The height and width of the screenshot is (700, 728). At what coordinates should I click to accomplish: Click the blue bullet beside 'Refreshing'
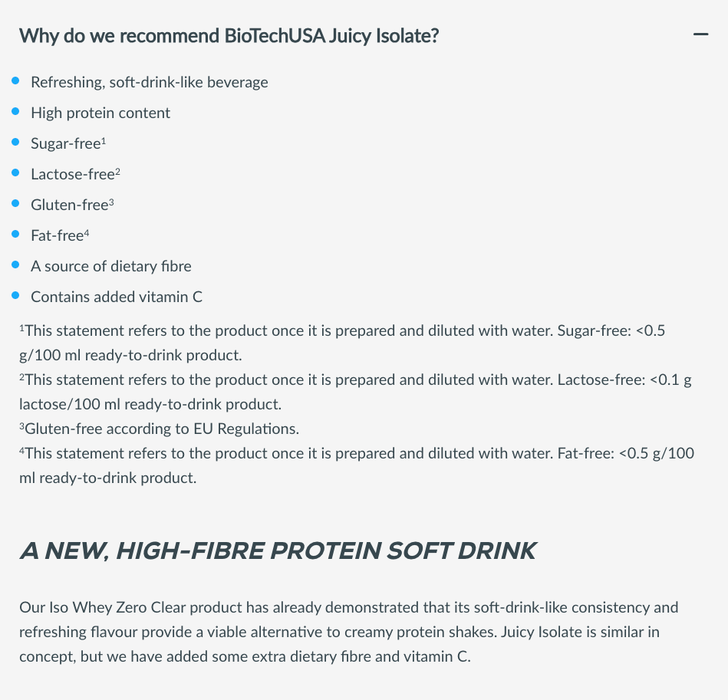pos(15,81)
